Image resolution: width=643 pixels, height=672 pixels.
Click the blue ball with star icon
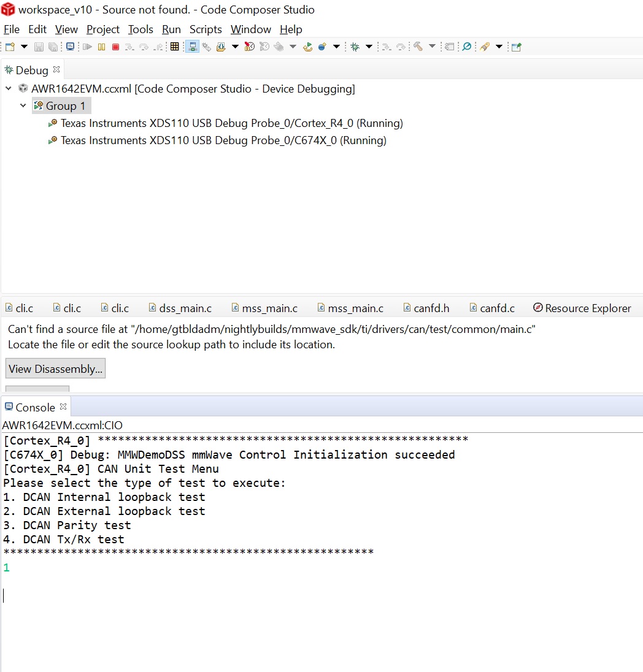pyautogui.click(x=323, y=47)
